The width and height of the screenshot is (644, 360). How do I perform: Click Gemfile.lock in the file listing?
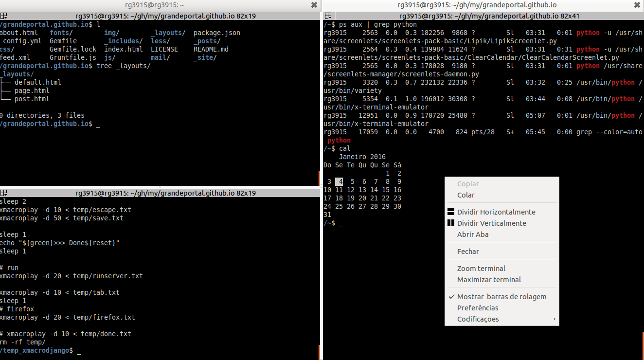[73, 50]
